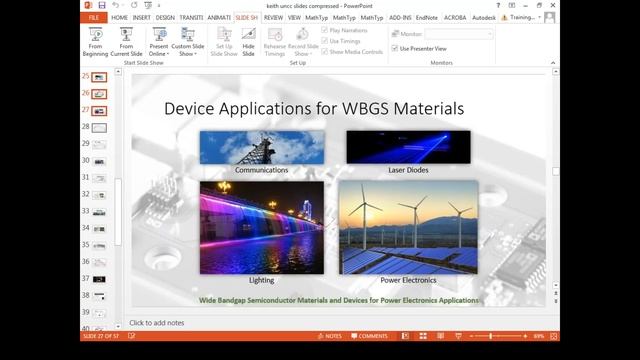The height and width of the screenshot is (360, 640).
Task: Select slide 37 thumbnail
Action: pos(99,280)
